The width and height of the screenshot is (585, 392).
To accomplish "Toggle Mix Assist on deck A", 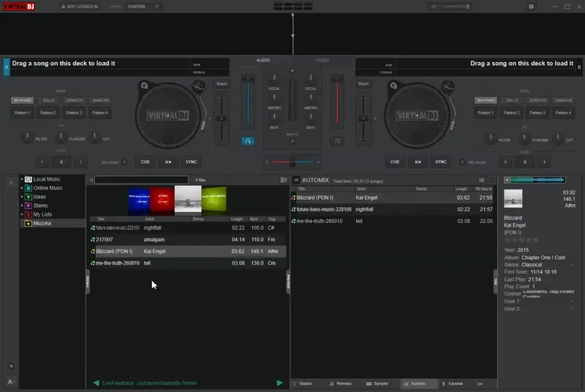I will [124, 162].
